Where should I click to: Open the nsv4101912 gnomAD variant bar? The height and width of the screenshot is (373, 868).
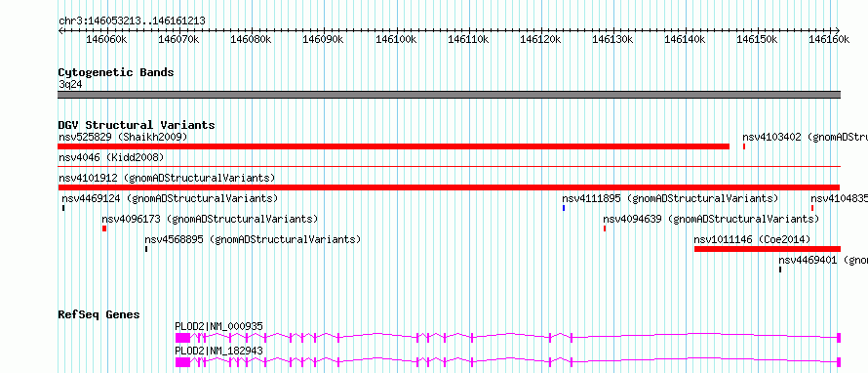pyautogui.click(x=449, y=187)
